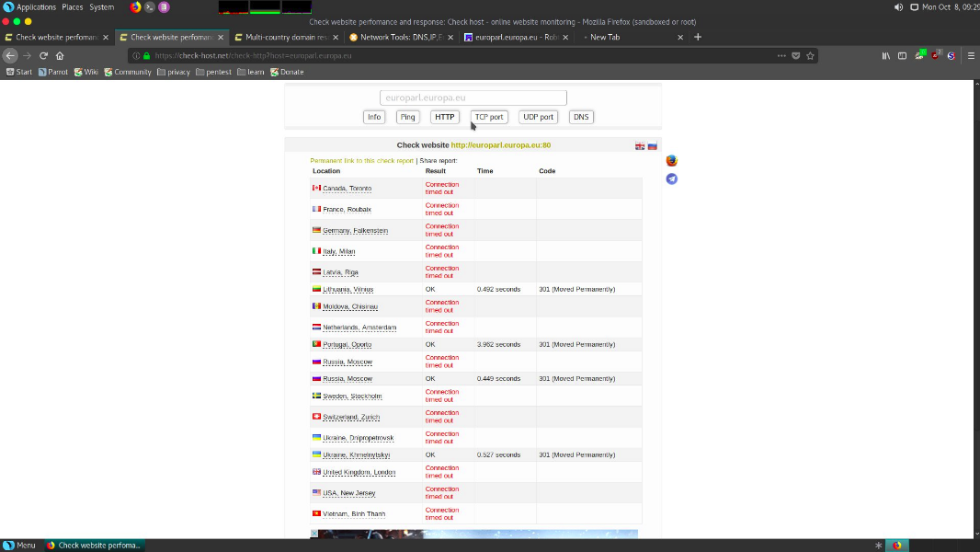Image resolution: width=980 pixels, height=552 pixels.
Task: Open the privacy bookmarks folder
Action: (x=174, y=72)
